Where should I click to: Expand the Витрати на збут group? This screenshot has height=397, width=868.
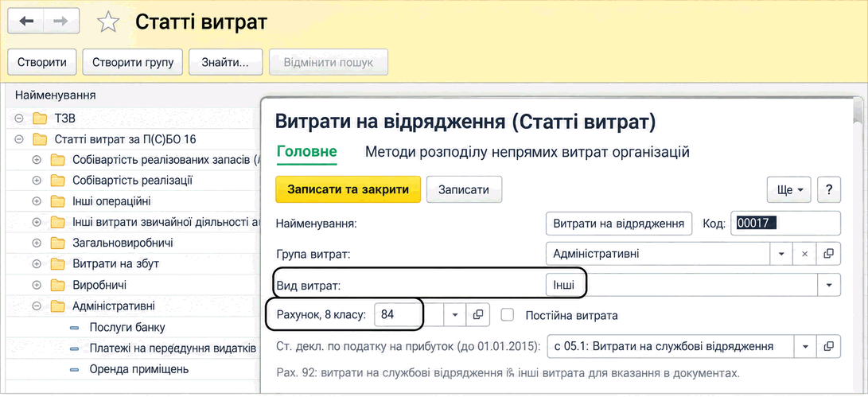(x=37, y=263)
